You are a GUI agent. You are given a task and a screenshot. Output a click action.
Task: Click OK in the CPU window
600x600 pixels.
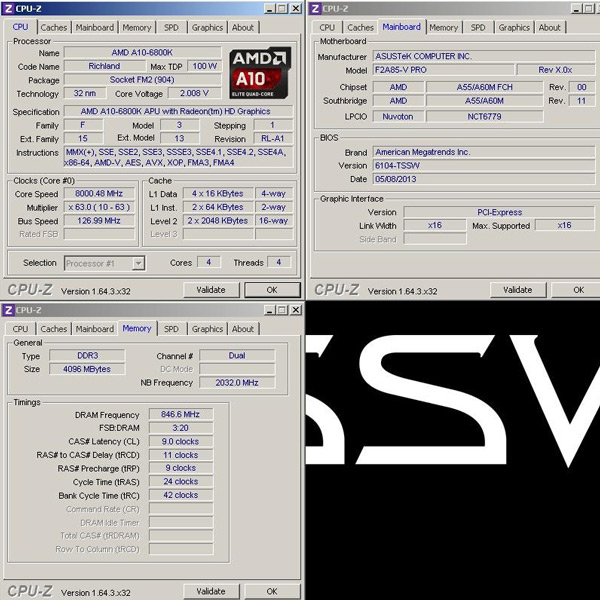coord(272,290)
